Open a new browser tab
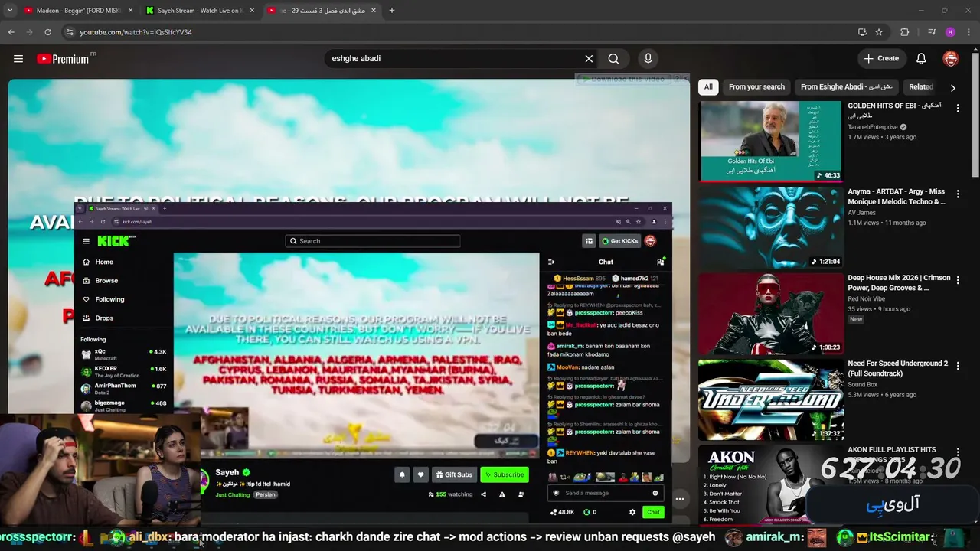The height and width of the screenshot is (551, 980). pyautogui.click(x=392, y=11)
